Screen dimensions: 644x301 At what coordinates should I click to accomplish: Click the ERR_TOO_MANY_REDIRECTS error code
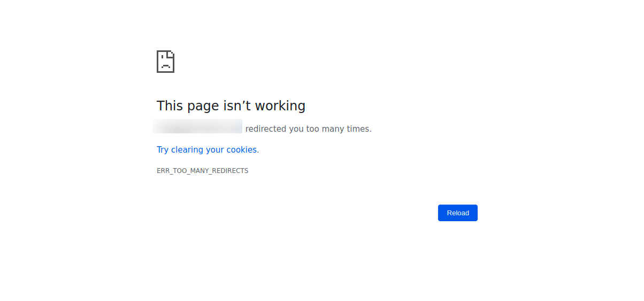click(x=202, y=171)
